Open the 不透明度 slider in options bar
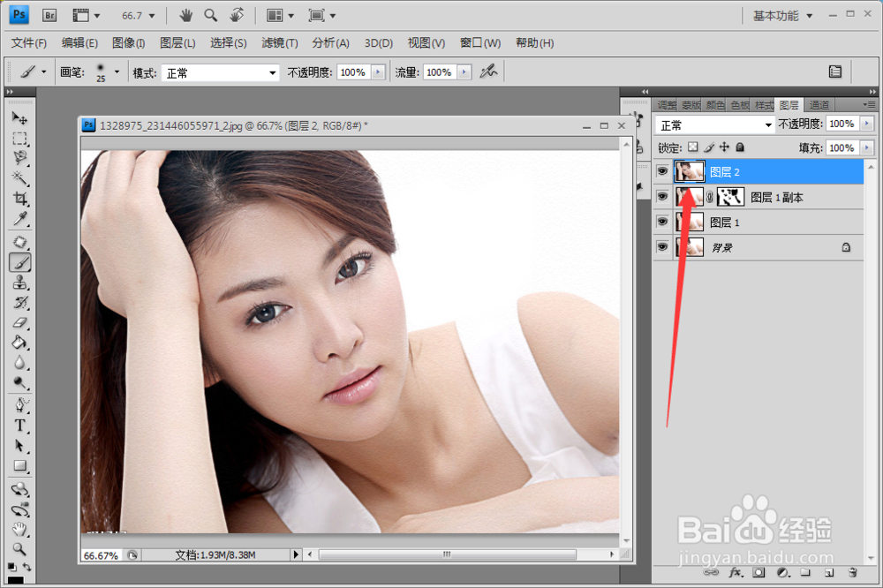This screenshot has width=883, height=588. (x=379, y=72)
